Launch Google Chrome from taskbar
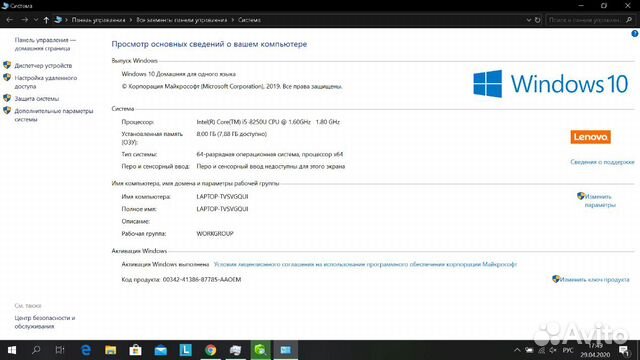 click(211, 350)
